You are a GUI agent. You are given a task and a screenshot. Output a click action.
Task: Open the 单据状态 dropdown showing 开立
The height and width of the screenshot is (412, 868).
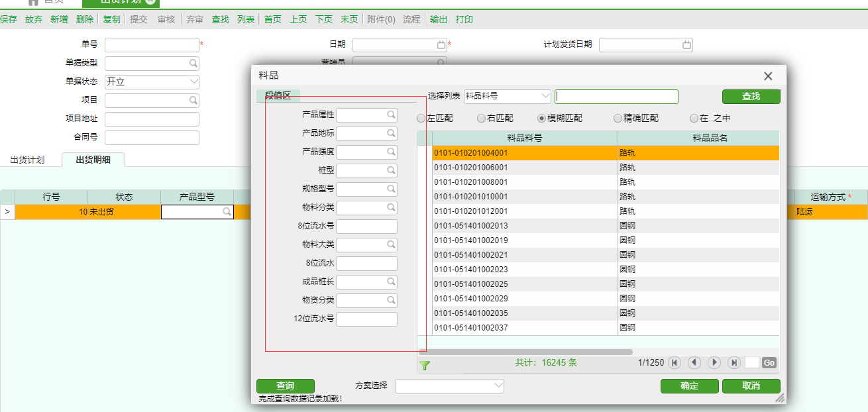(x=194, y=81)
